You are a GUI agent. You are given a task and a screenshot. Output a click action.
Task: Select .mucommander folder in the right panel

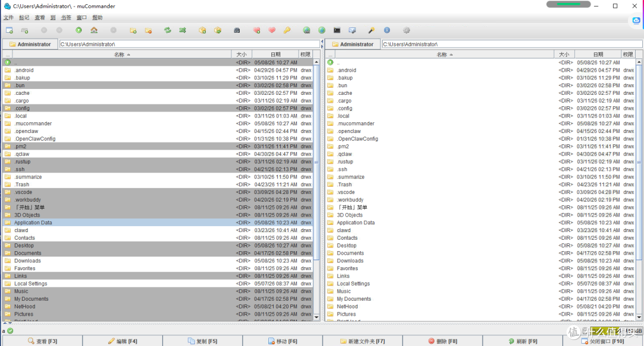(481, 123)
